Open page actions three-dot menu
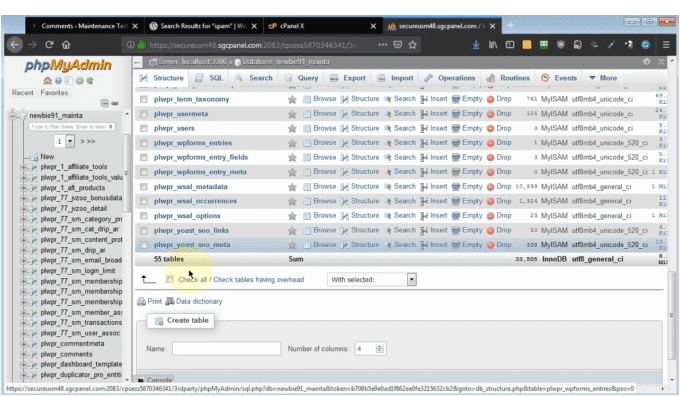The height and width of the screenshot is (396, 680). 382,45
